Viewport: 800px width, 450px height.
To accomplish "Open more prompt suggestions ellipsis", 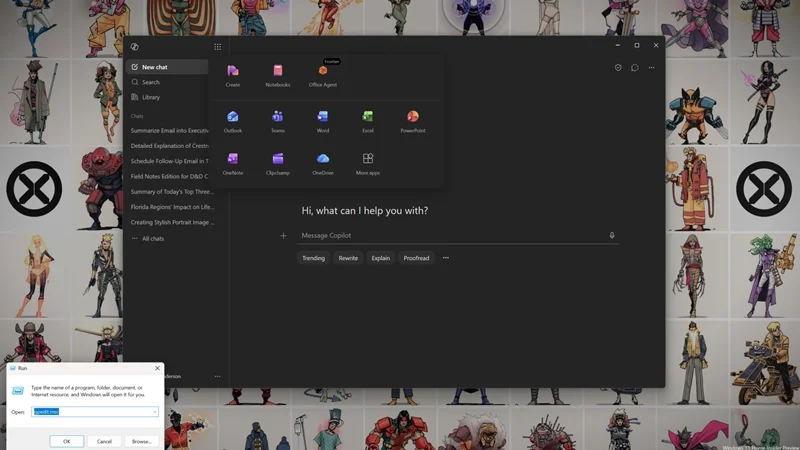I will [446, 258].
